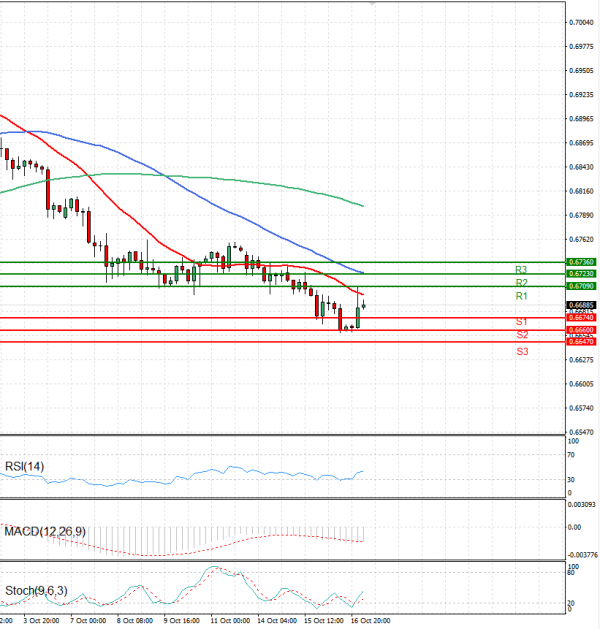Click the green 0.67360 price tag
The width and height of the screenshot is (600, 629).
pyautogui.click(x=581, y=262)
